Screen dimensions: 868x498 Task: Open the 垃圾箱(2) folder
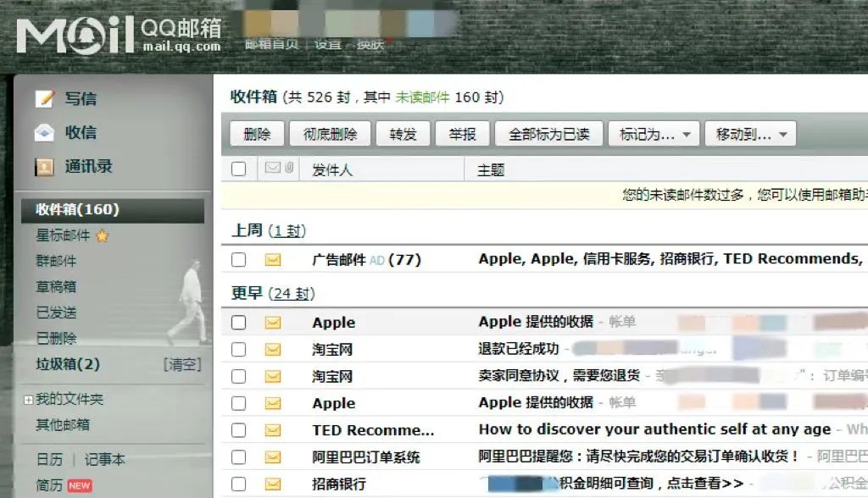68,364
